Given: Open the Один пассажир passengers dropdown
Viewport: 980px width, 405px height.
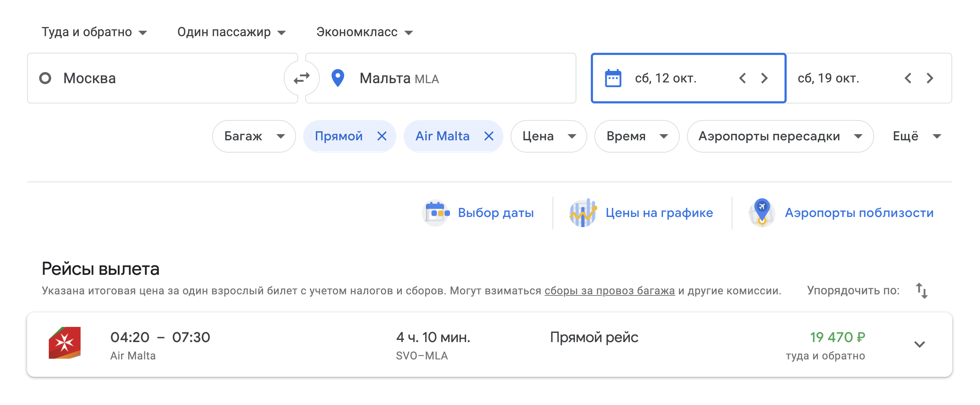Looking at the screenshot, I should (231, 32).
